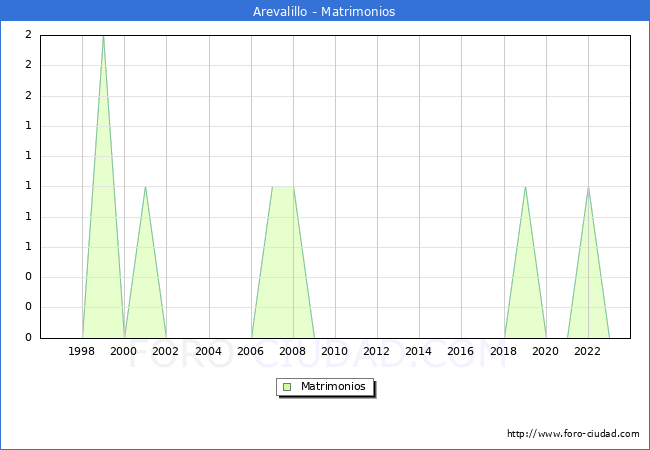Click the 2004 x-axis label
The image size is (650, 450).
click(x=208, y=351)
